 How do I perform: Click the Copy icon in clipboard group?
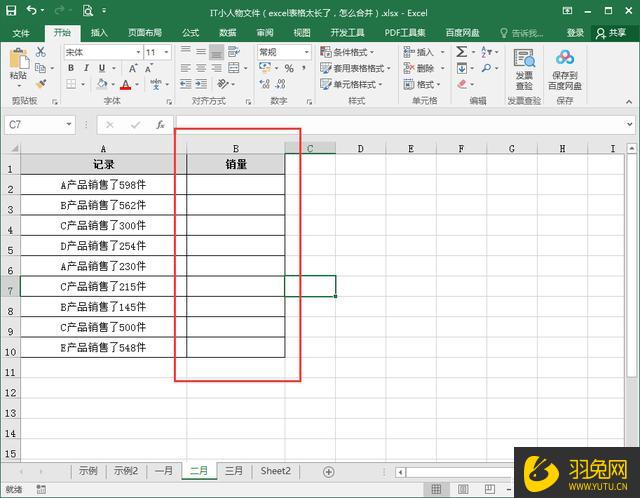pyautogui.click(x=40, y=68)
